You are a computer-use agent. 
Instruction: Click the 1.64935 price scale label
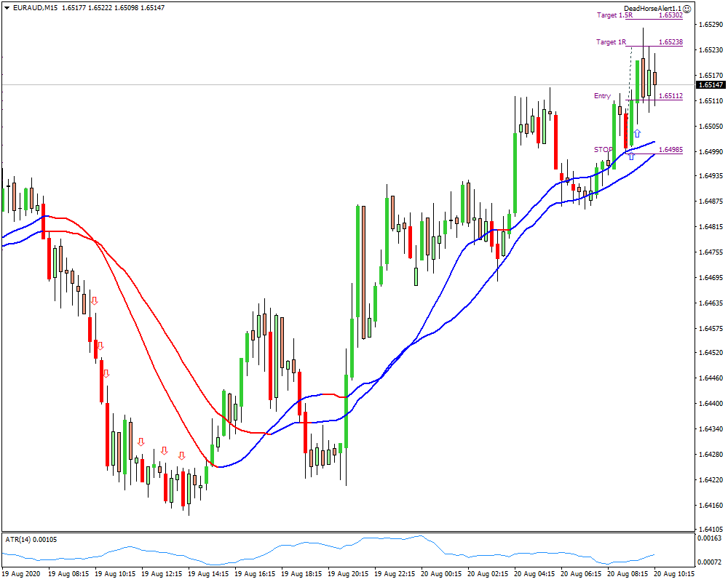pos(711,176)
